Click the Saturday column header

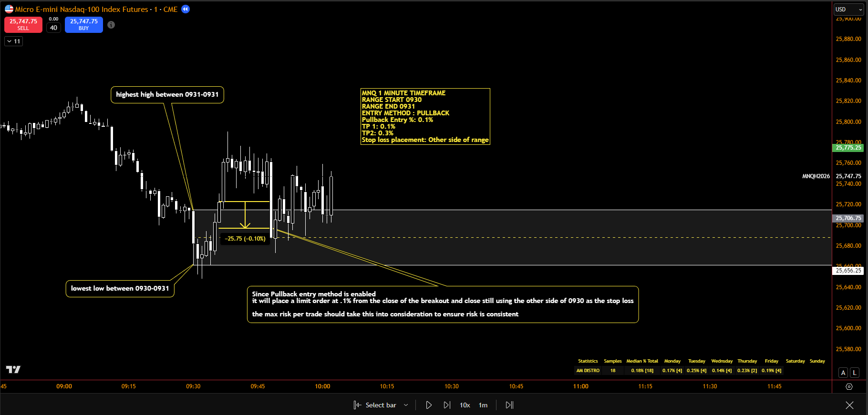tap(796, 361)
